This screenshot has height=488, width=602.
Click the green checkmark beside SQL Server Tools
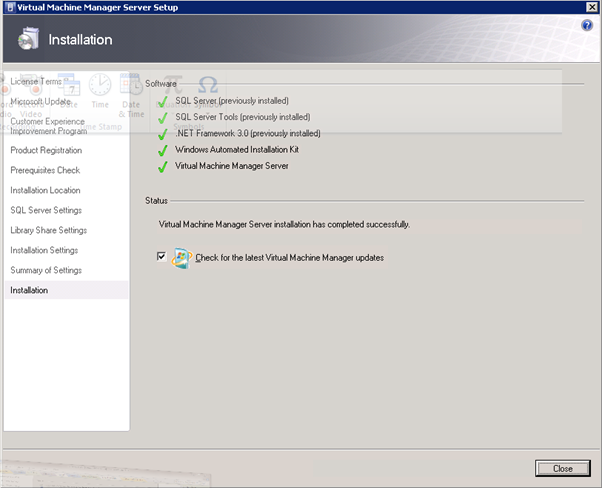coord(163,117)
